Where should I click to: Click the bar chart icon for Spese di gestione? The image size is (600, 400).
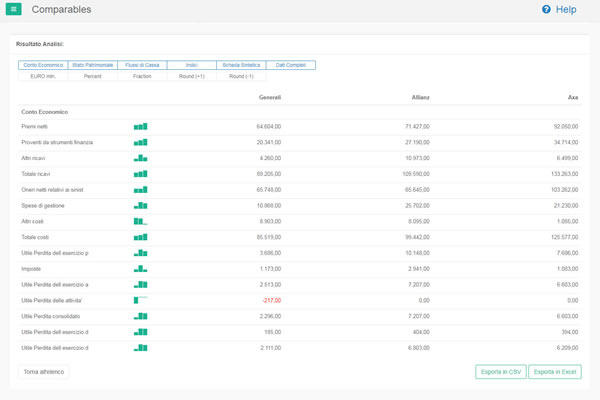(x=140, y=206)
